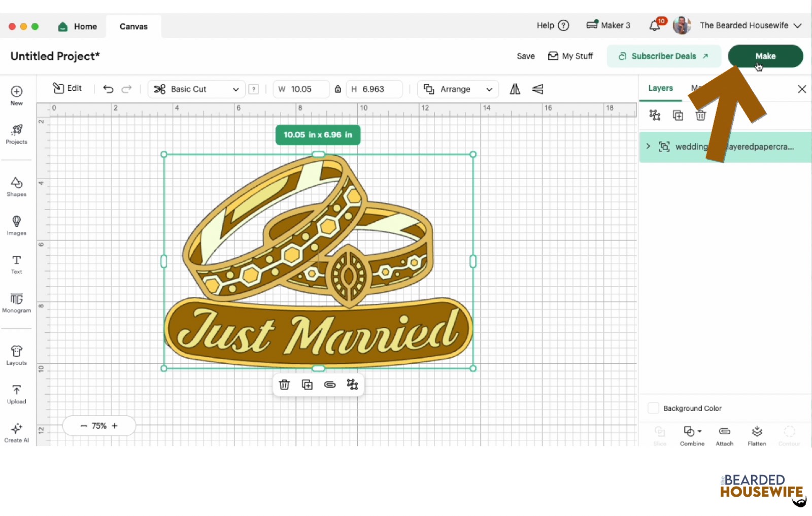Click the Subscriber Deals link

(663, 56)
